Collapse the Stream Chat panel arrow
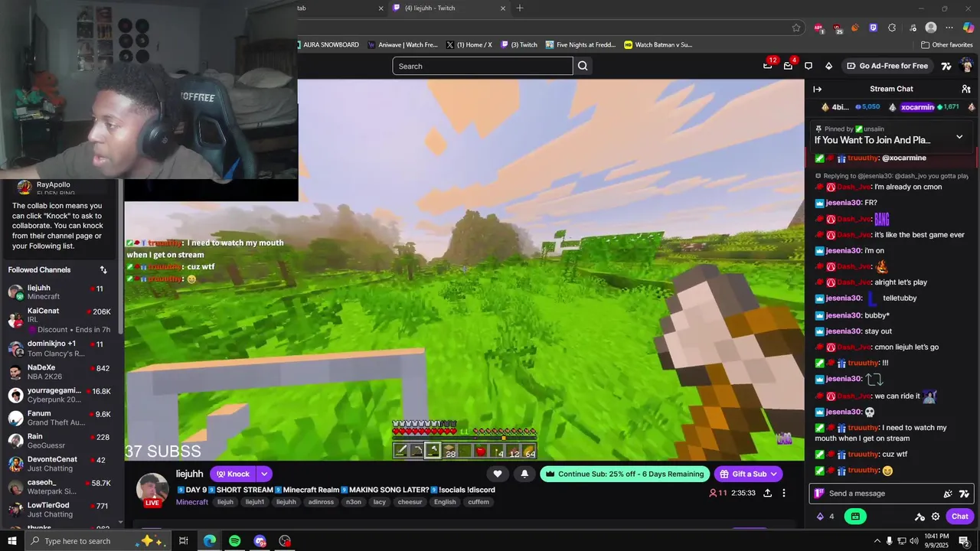 (x=817, y=89)
